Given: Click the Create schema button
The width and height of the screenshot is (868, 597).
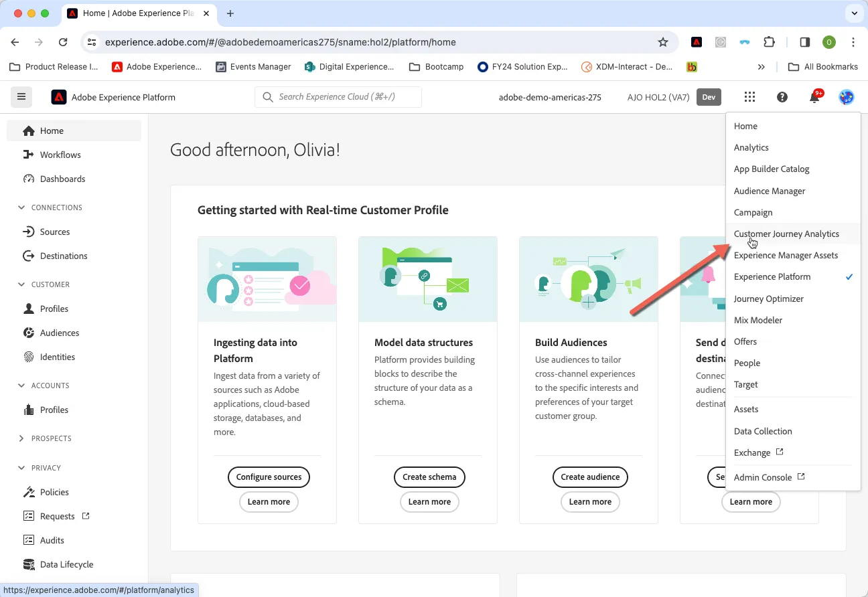Looking at the screenshot, I should pos(429,477).
